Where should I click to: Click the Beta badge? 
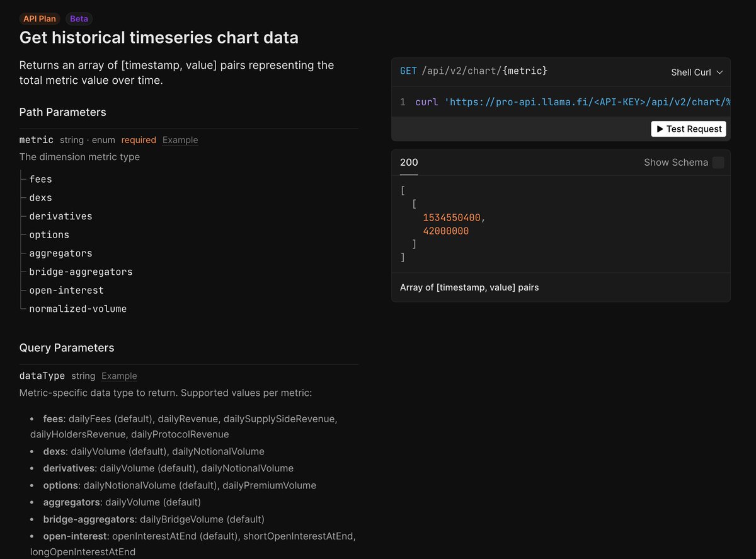pos(79,19)
